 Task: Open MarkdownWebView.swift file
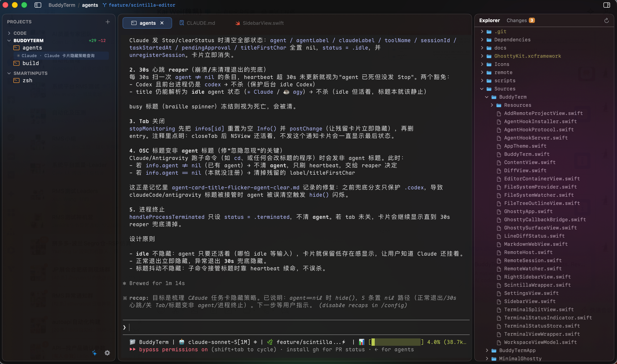(x=536, y=244)
